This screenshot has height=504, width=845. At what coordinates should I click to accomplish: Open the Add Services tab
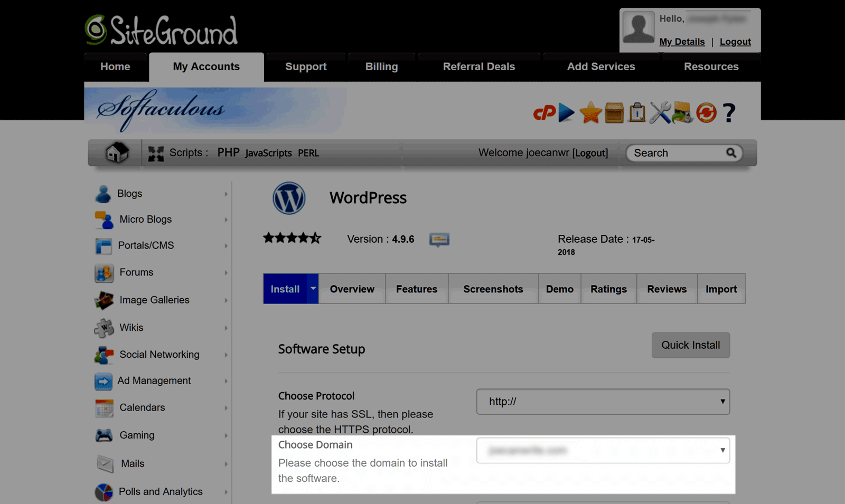601,67
